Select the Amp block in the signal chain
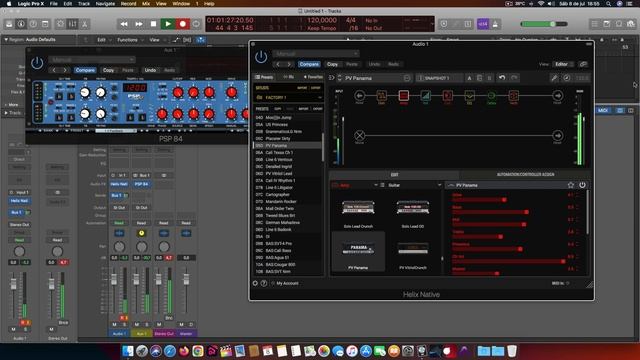Image resolution: width=640 pixels, height=360 pixels. (403, 96)
